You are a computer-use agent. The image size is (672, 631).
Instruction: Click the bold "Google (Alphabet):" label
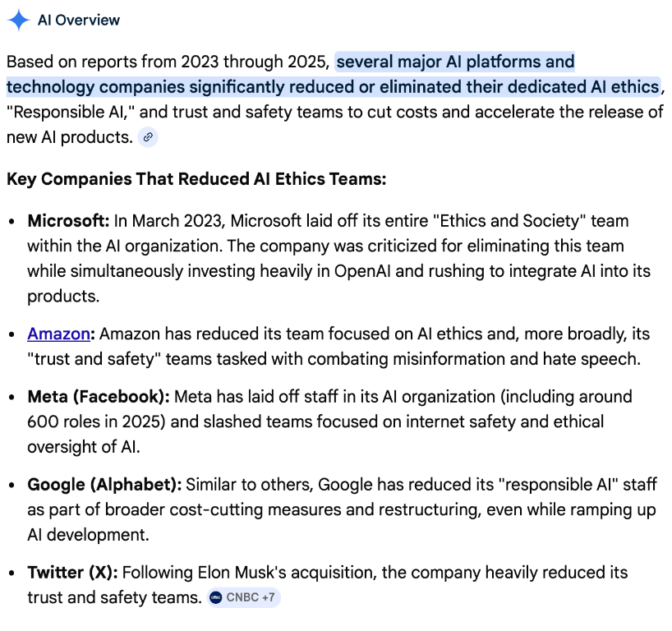click(104, 485)
